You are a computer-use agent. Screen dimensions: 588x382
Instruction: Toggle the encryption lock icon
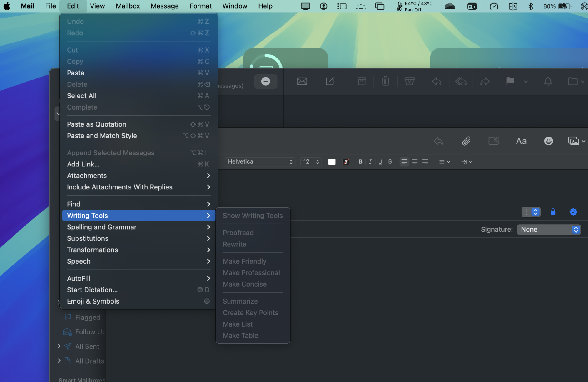[x=553, y=212]
